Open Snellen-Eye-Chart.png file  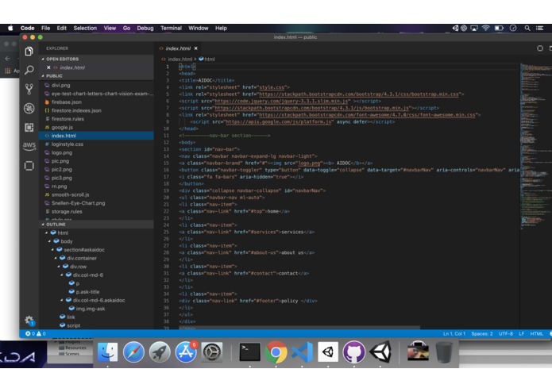[x=78, y=203]
